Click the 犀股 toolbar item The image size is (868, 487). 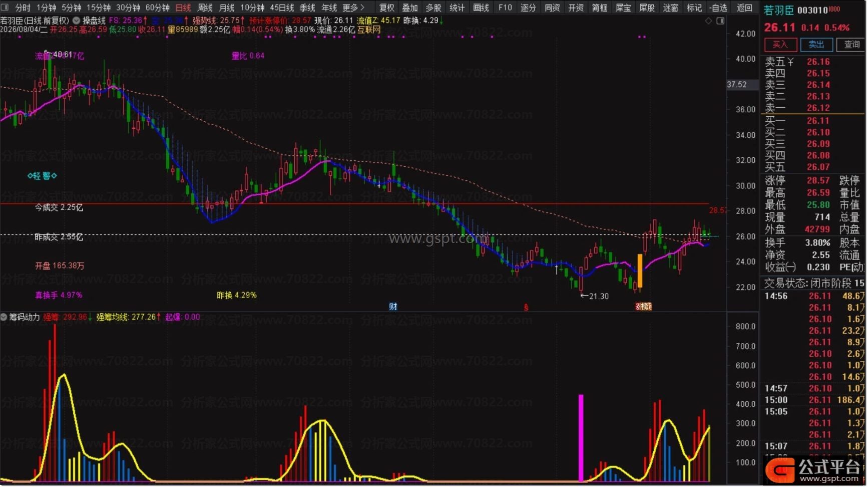(647, 8)
